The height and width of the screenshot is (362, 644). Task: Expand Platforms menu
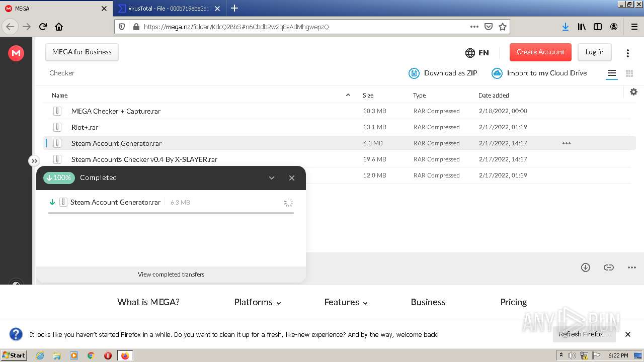click(258, 302)
